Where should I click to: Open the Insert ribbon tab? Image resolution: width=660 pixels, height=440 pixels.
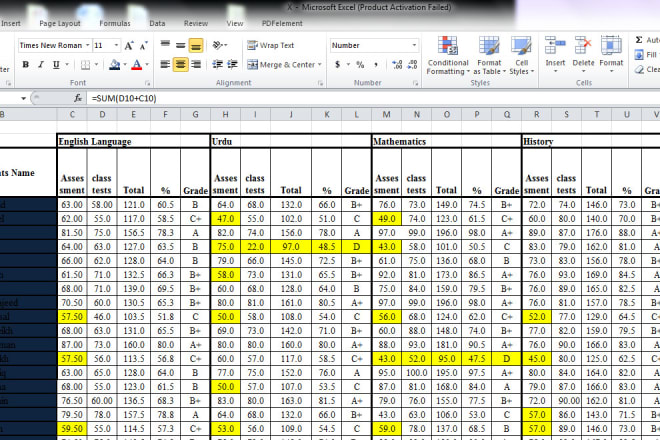(x=11, y=23)
